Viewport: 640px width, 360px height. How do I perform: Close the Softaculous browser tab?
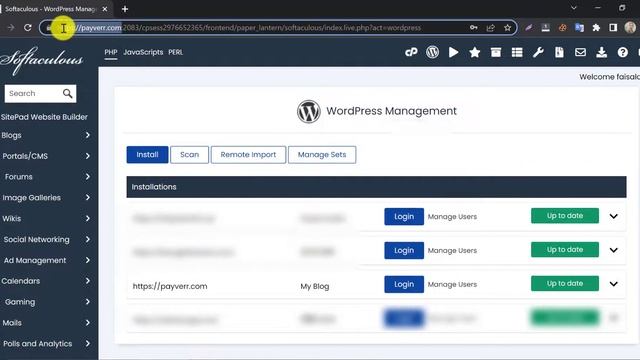pyautogui.click(x=105, y=9)
